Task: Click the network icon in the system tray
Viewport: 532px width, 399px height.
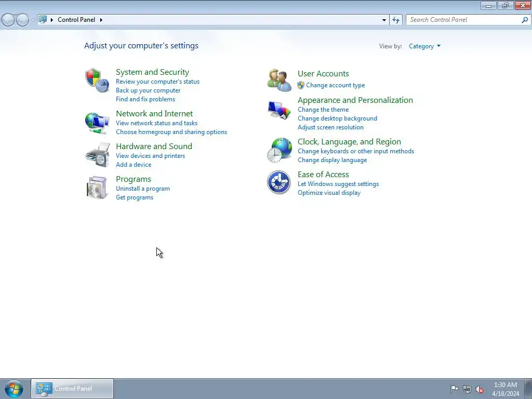Action: [467, 389]
